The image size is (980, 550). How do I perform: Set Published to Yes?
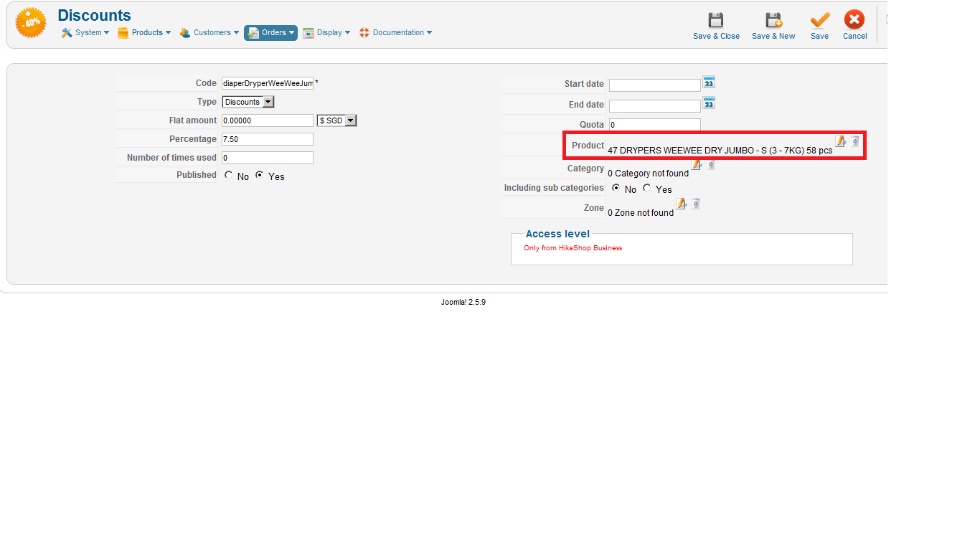260,175
